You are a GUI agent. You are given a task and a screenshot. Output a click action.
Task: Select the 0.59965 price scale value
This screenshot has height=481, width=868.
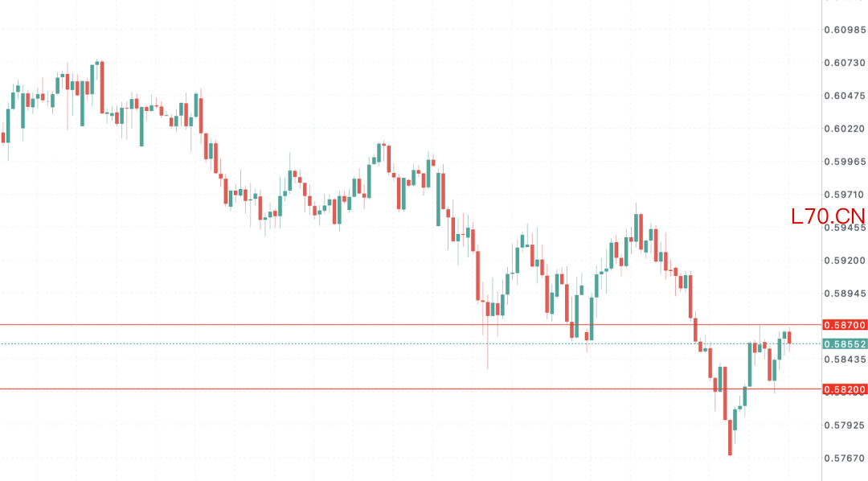[x=845, y=162]
